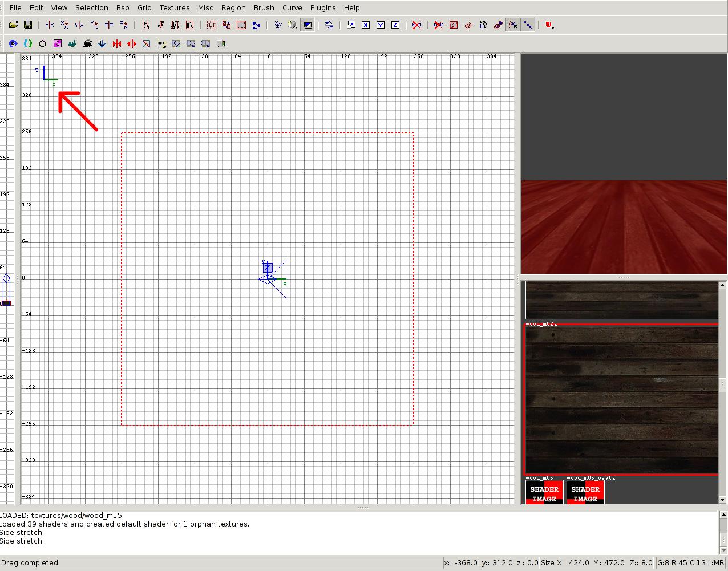Open the Curve menu
728x571 pixels.
point(292,7)
